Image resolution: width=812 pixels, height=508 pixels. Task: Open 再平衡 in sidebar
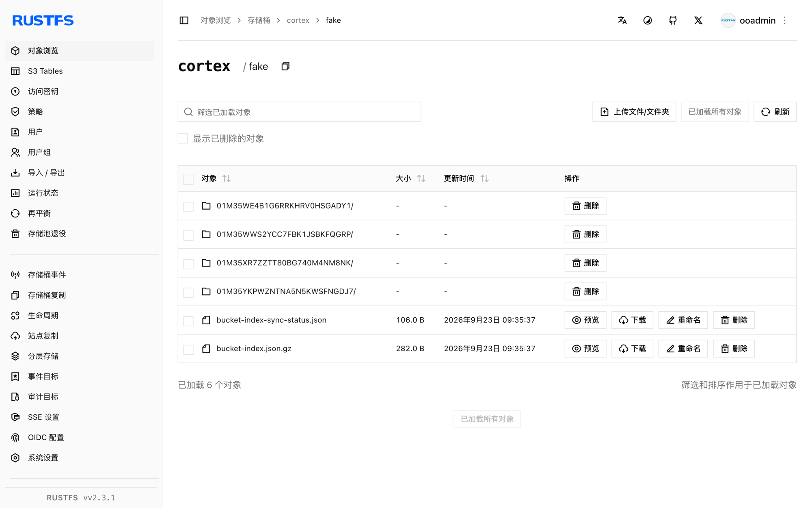point(80,213)
